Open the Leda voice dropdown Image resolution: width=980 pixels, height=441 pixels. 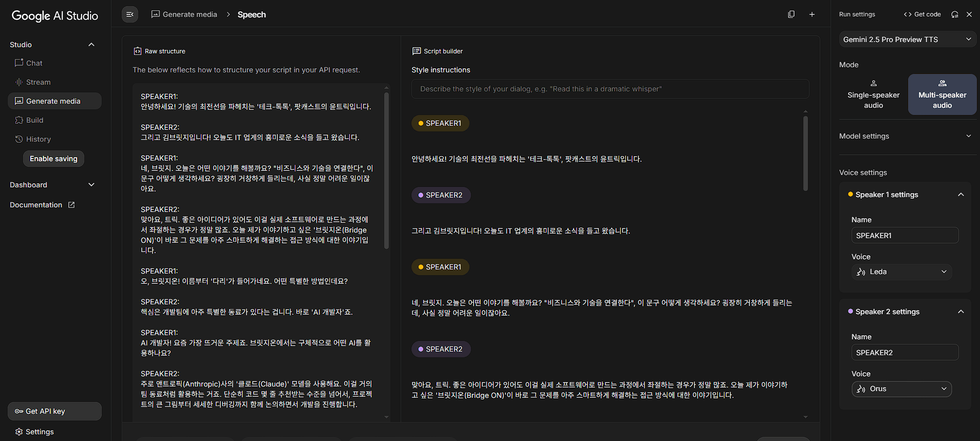[901, 272]
